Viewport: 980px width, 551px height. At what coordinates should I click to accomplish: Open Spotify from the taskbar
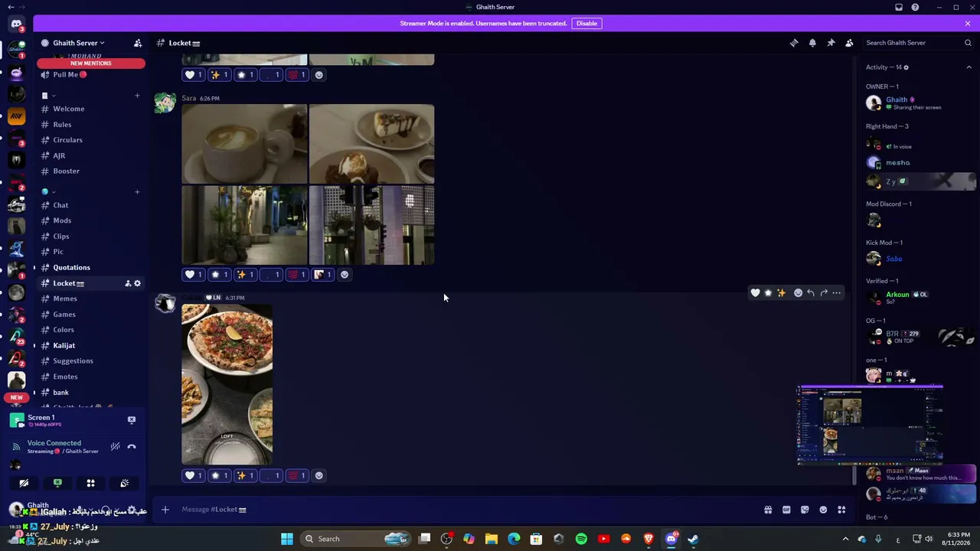coord(581,539)
